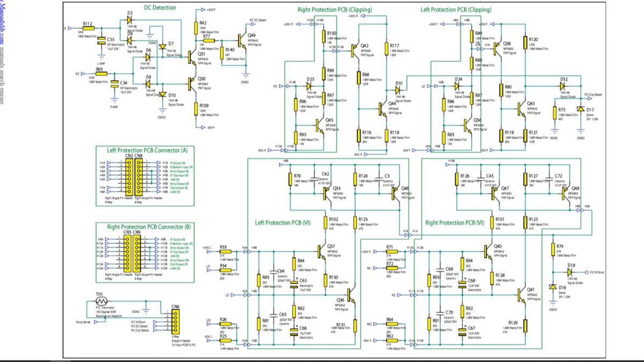Click the D18 signal diode symbol

[x=570, y=272]
